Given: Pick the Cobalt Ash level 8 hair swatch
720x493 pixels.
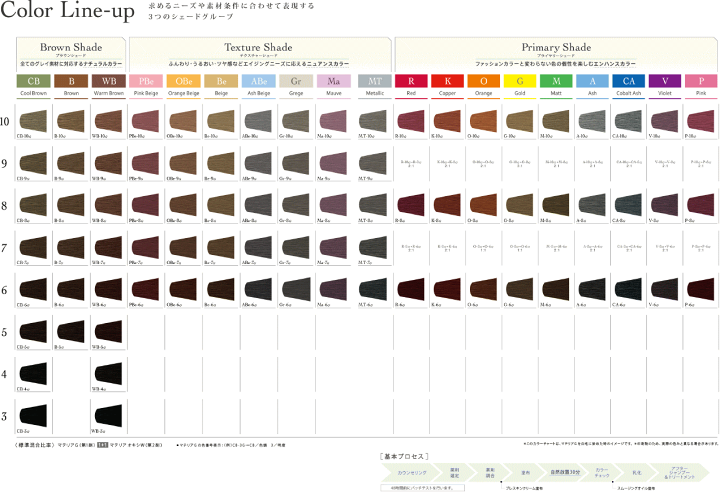Looking at the screenshot, I should tap(629, 204).
